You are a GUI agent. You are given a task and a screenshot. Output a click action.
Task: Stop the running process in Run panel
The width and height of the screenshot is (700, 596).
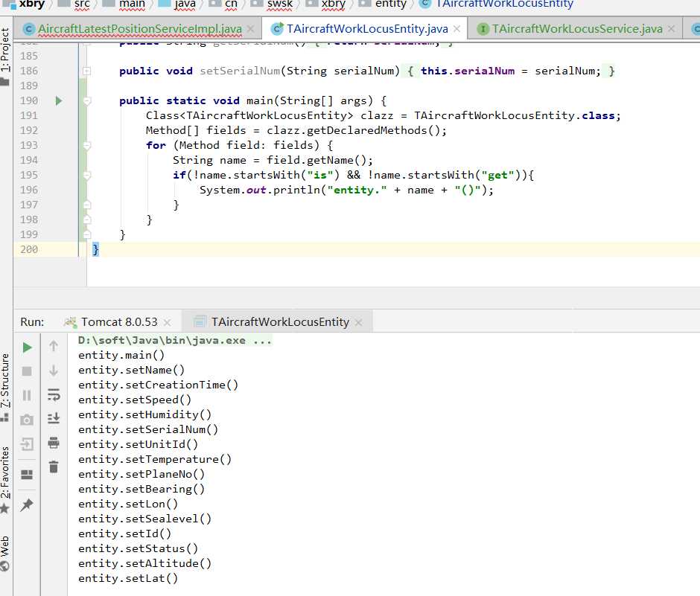click(x=27, y=371)
